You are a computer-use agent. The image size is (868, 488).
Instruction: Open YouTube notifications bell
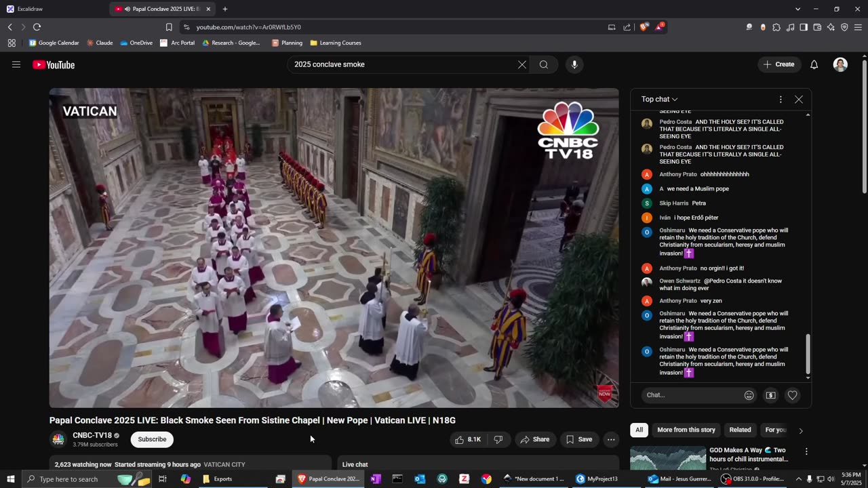[814, 64]
